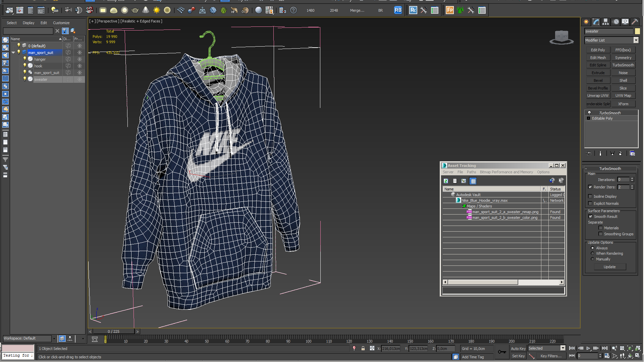
Task: Open the Utilities hammer panel tab
Action: (635, 22)
